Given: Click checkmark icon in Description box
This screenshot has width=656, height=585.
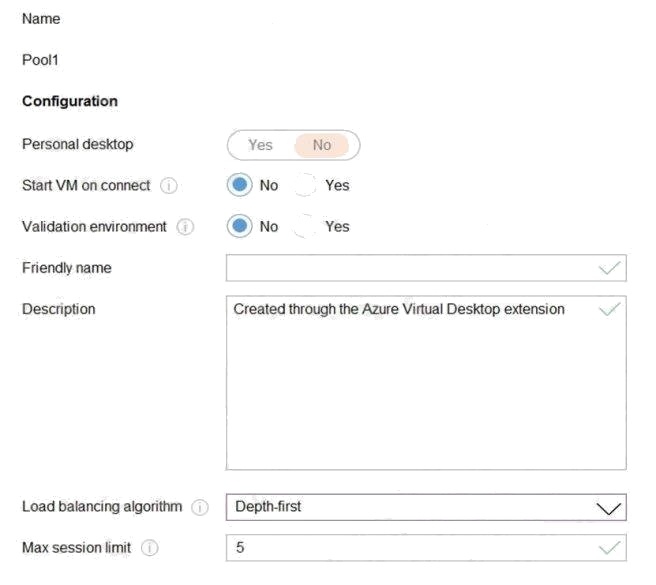Looking at the screenshot, I should pyautogui.click(x=610, y=309).
